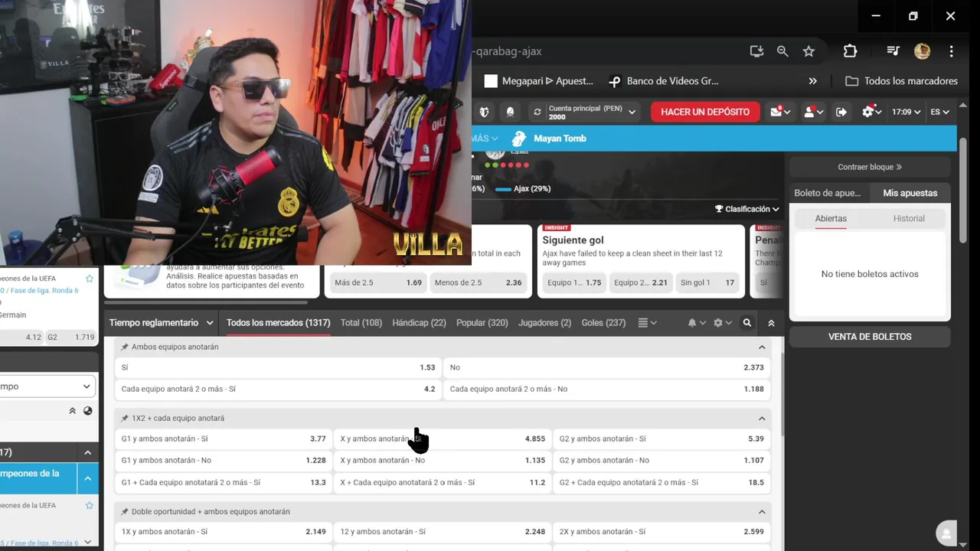The image size is (980, 551).
Task: Click the Mayan Tomb game icon
Action: (x=519, y=139)
